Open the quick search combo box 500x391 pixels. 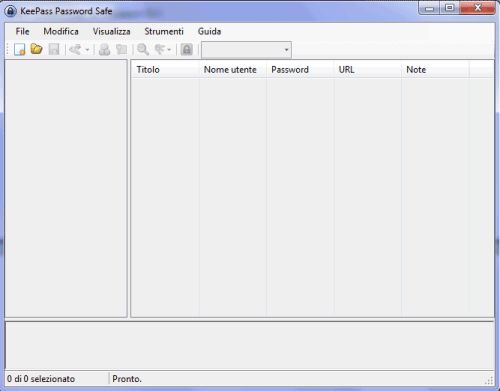coord(246,50)
